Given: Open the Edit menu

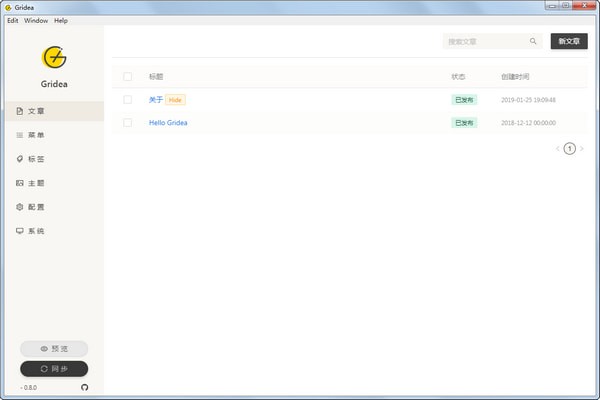Looking at the screenshot, I should [x=12, y=20].
